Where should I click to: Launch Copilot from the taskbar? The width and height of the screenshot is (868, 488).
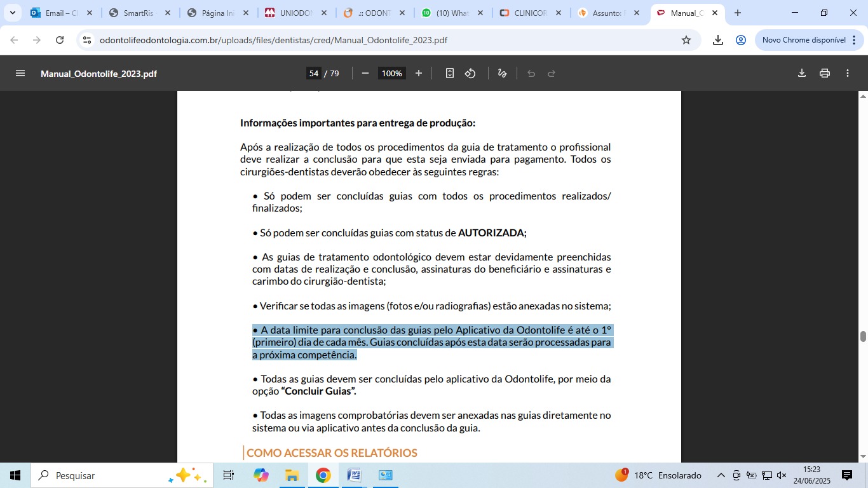click(261, 475)
